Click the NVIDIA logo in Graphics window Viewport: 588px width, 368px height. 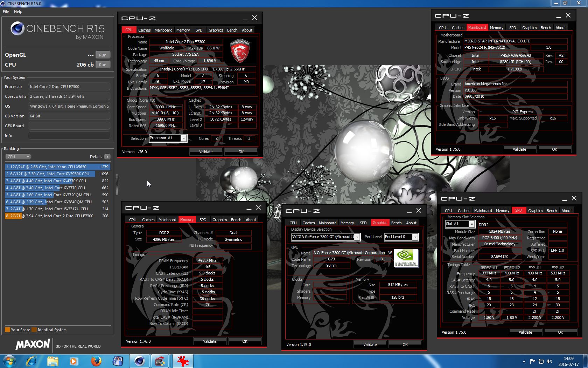click(x=406, y=258)
